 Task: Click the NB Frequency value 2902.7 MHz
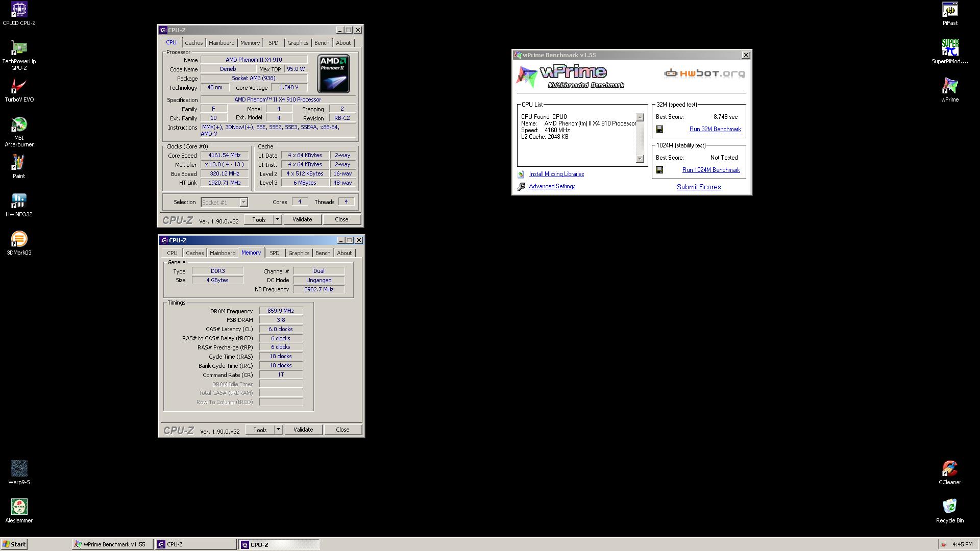pos(319,289)
